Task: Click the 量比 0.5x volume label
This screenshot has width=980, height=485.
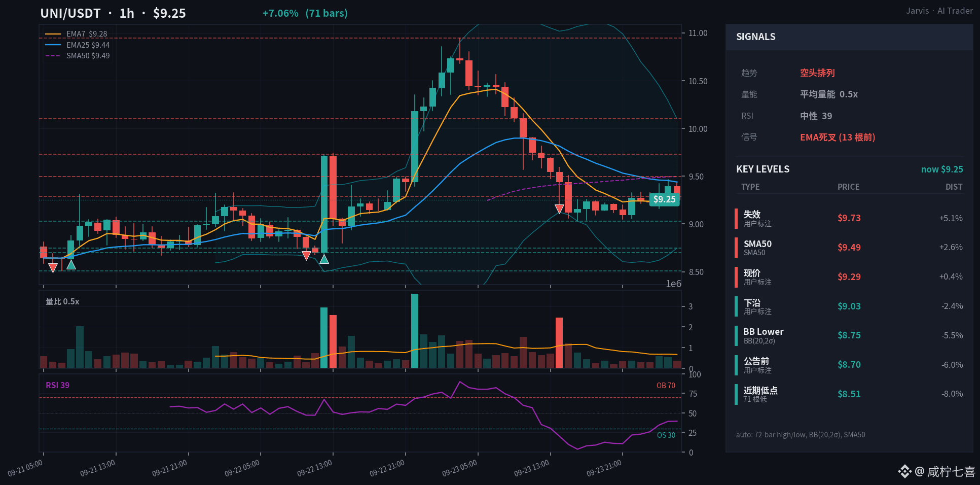Action: pos(62,302)
